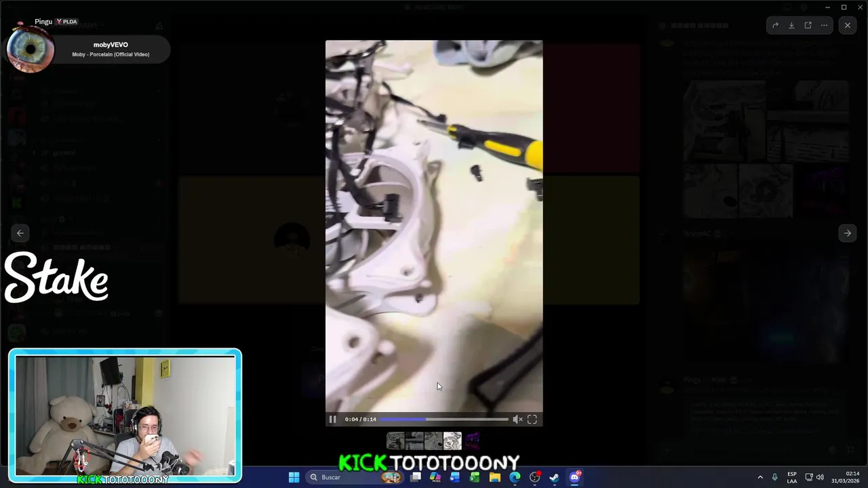Screen dimensions: 868x488
Task: Open the media in browser icon
Action: pos(808,25)
